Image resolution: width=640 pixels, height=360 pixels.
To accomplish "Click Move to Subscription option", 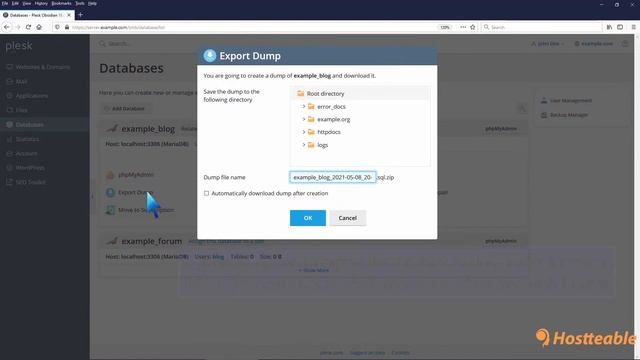I will (x=146, y=210).
